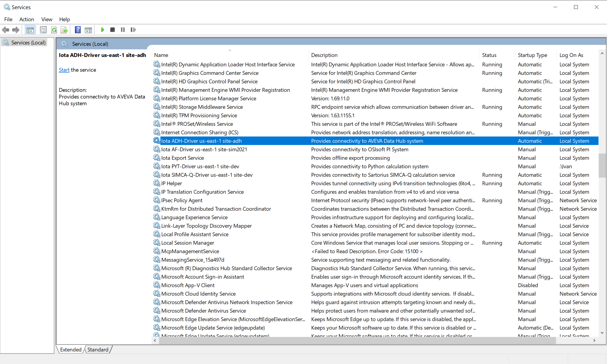
Task: Toggle the Show/Hide Action Pane icon
Action: point(88,30)
